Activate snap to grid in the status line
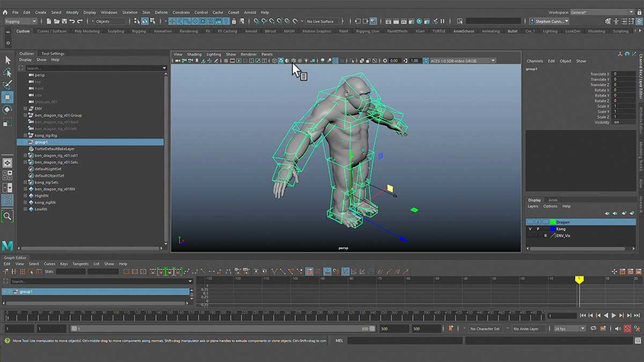The width and height of the screenshot is (644, 362). coord(172,21)
